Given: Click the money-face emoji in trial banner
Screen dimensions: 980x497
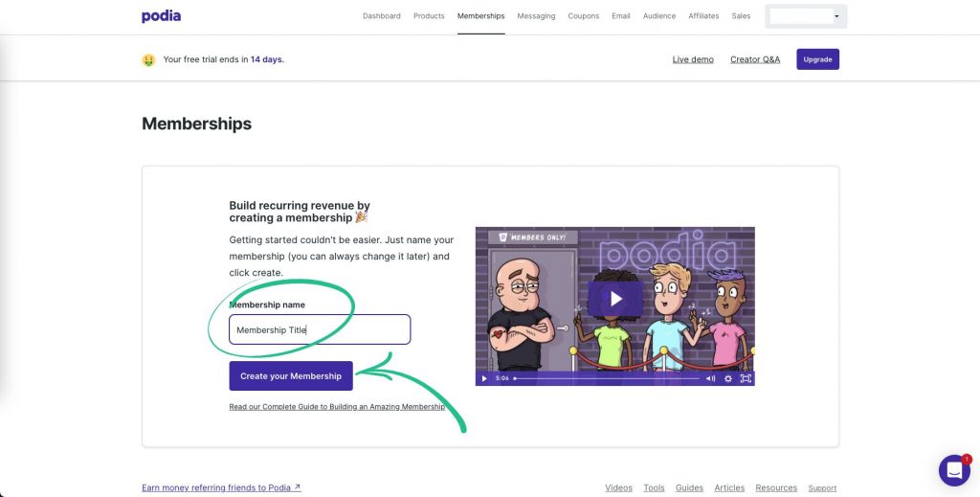Looking at the screenshot, I should click(x=148, y=60).
